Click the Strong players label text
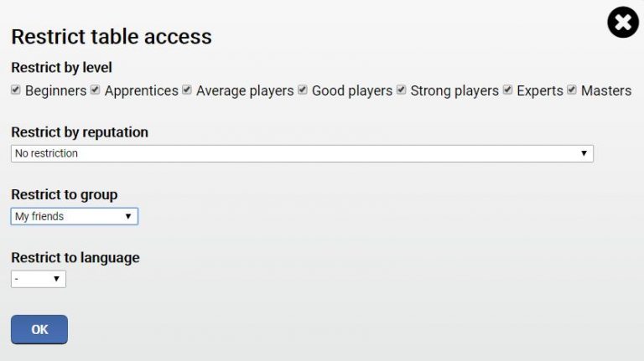This screenshot has height=361, width=644. 454,90
